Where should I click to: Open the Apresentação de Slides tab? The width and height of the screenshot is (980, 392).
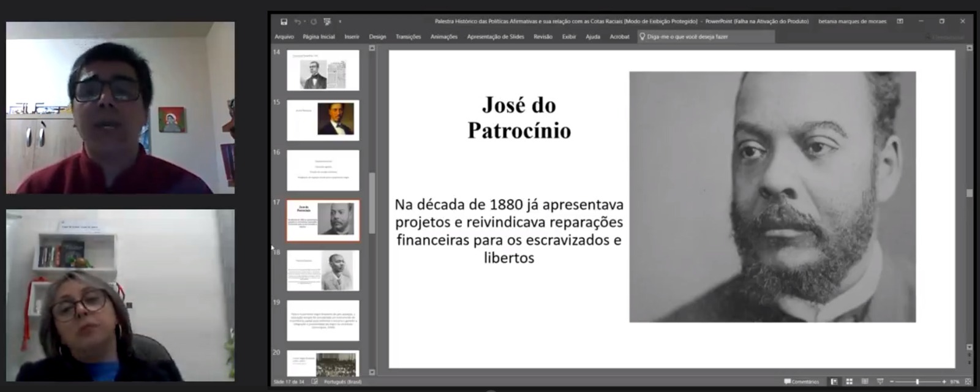click(495, 37)
